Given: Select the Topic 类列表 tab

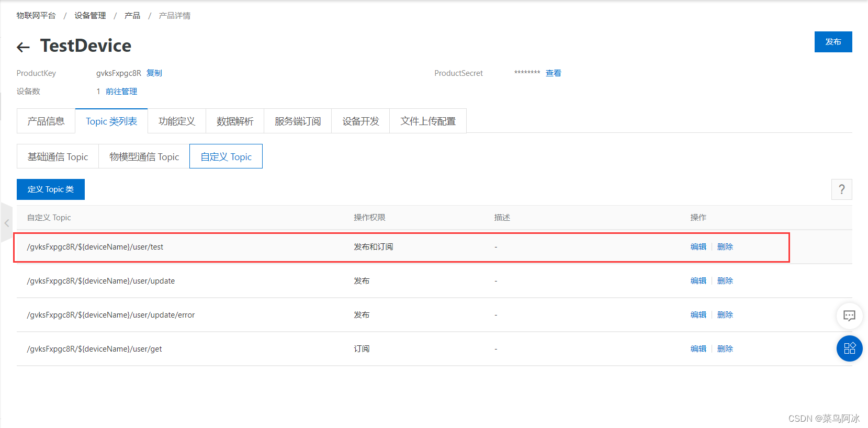Looking at the screenshot, I should [111, 121].
